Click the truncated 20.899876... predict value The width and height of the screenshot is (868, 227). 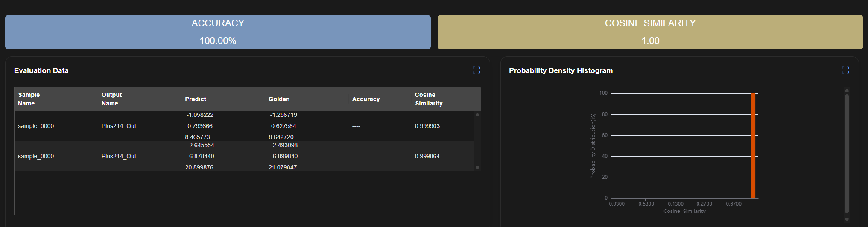(x=201, y=167)
